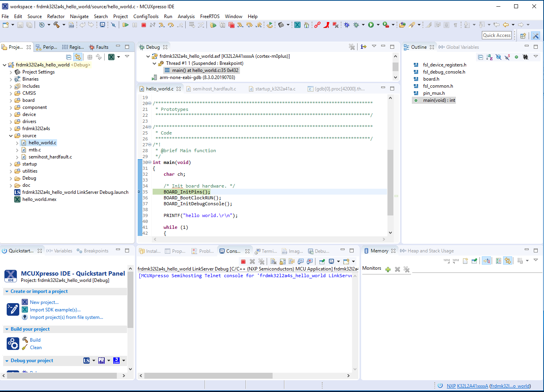Screen dimensions: 544x392
Task: Collapse the Thread #1 node in Debug view
Action: (154, 63)
